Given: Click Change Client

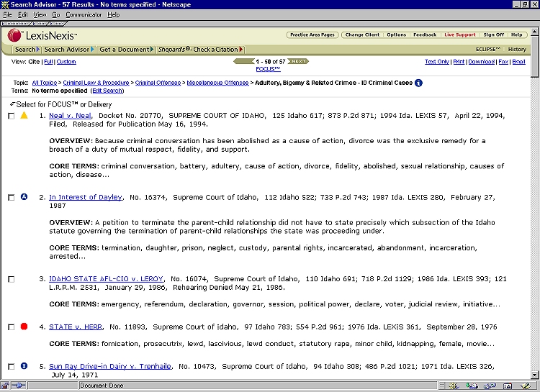Looking at the screenshot, I should (x=362, y=35).
